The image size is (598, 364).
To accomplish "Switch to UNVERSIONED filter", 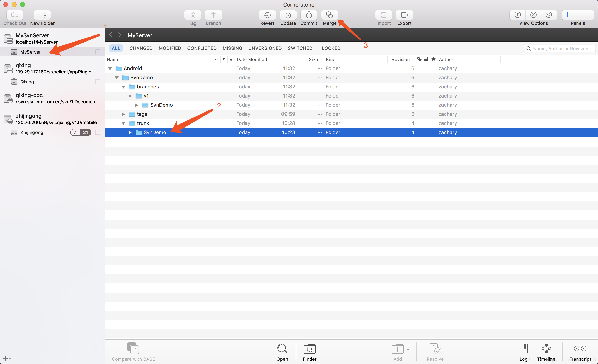I will (265, 48).
